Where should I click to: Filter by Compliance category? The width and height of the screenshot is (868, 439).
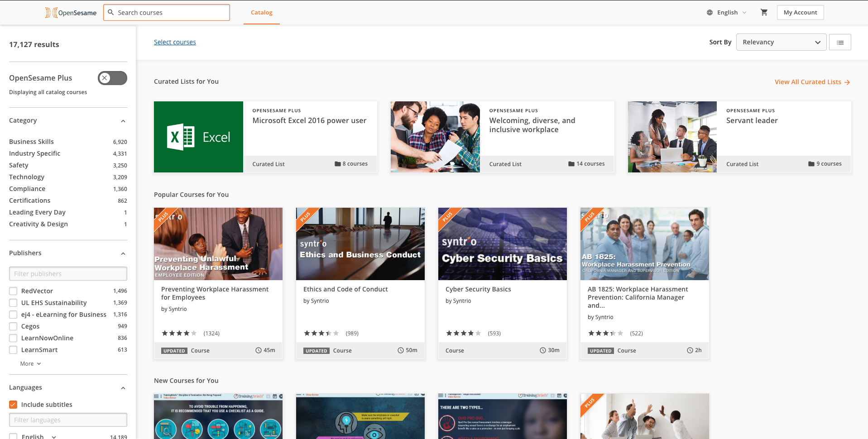point(27,189)
